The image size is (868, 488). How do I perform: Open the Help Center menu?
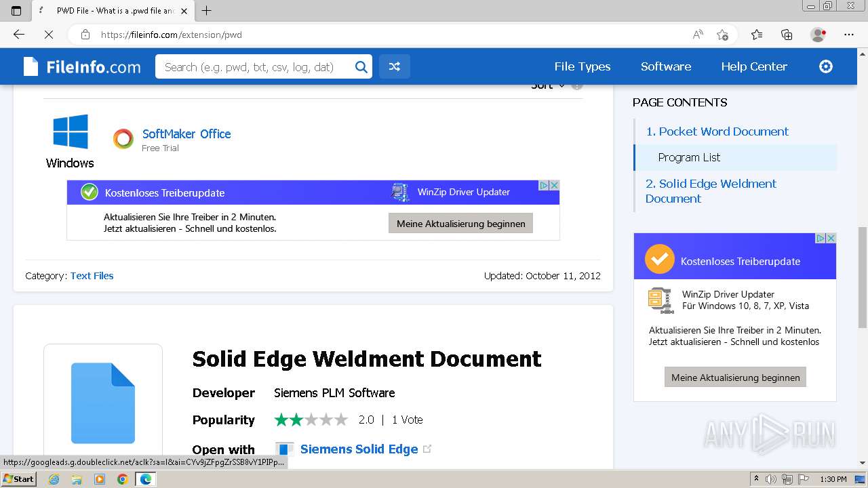point(754,66)
